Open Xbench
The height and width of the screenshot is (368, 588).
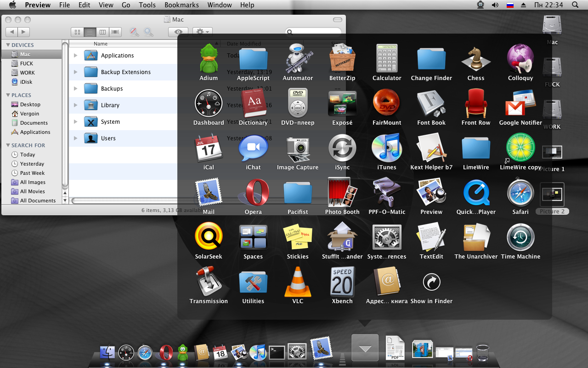coord(342,282)
